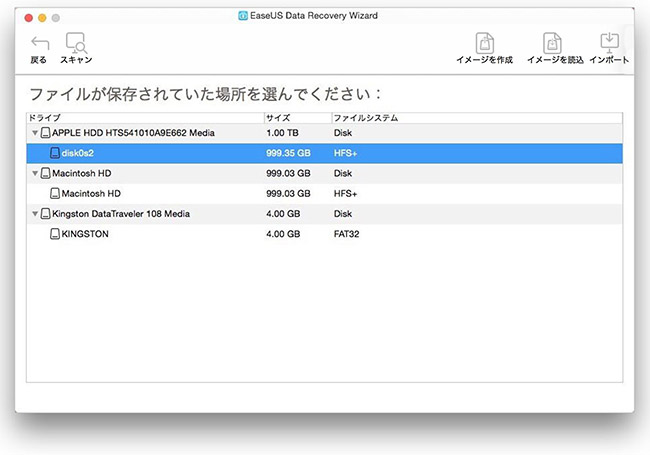Minimize the window with the yellow button
Screen dimensions: 650x455
[42, 18]
